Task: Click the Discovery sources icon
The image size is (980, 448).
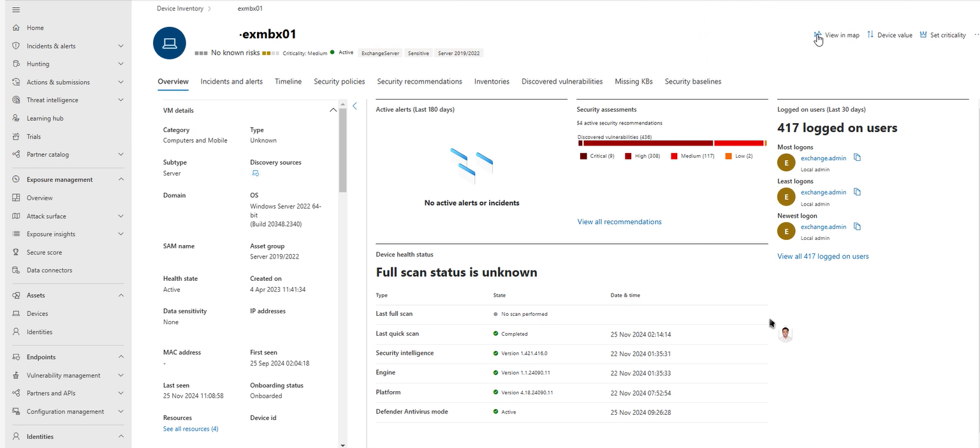Action: pyautogui.click(x=255, y=174)
